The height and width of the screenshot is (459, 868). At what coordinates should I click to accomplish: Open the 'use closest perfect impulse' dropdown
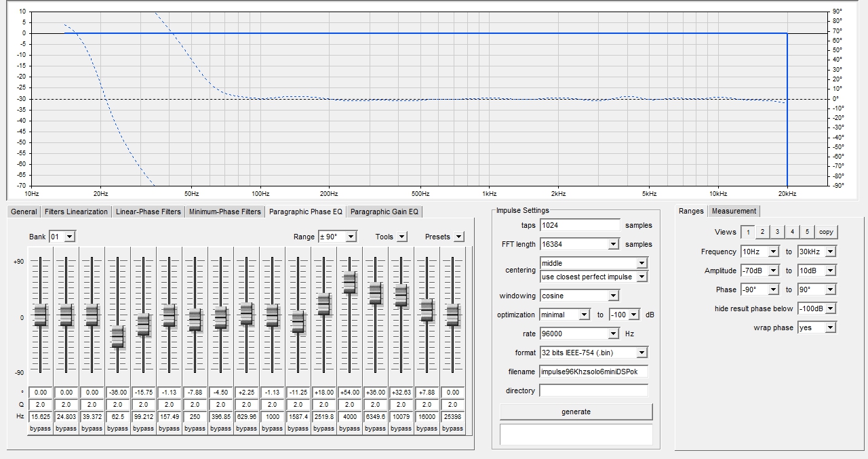642,277
